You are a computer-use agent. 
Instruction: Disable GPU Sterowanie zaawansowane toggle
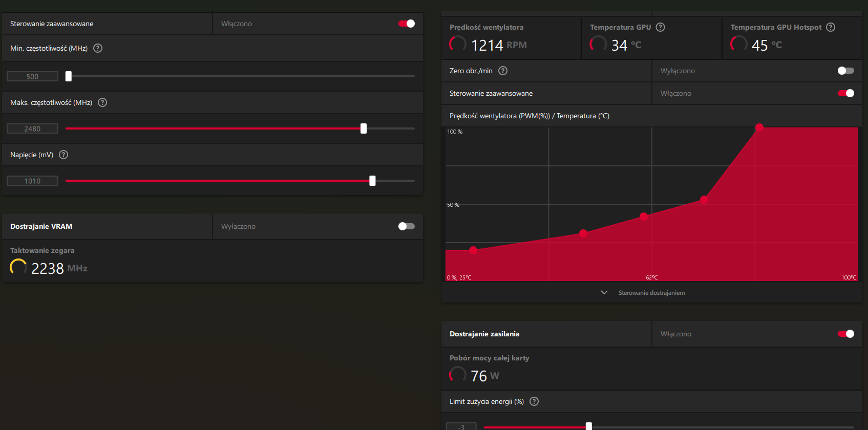click(407, 24)
